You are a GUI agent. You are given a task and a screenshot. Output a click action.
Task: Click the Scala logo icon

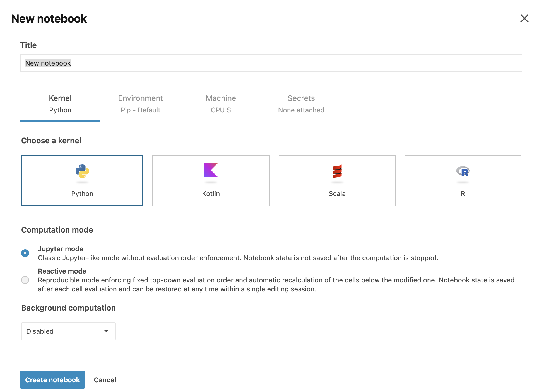tap(337, 171)
